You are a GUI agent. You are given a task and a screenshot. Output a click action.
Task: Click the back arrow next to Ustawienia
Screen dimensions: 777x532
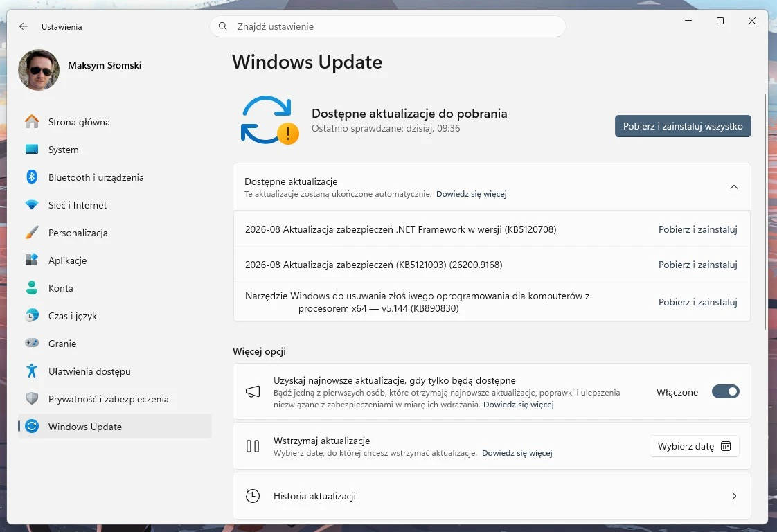coord(24,26)
